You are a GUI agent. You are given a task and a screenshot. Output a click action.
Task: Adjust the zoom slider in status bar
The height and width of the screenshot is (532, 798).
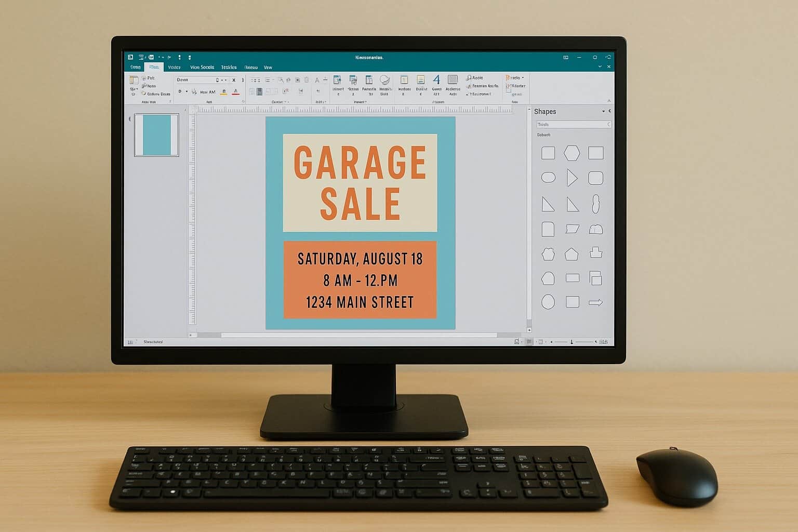point(572,342)
